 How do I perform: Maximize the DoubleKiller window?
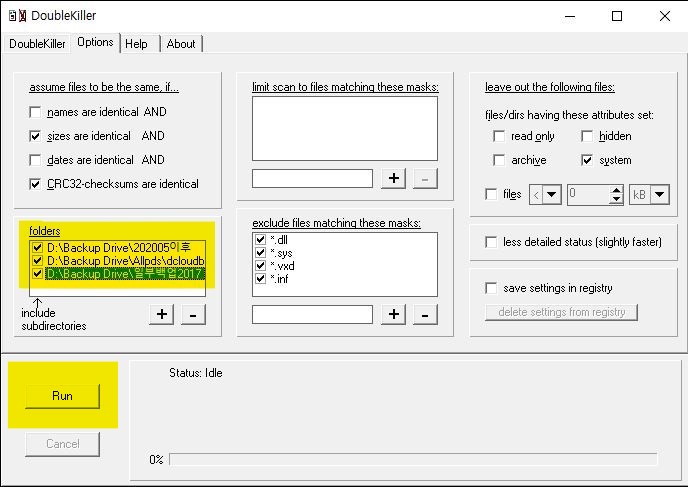point(617,16)
